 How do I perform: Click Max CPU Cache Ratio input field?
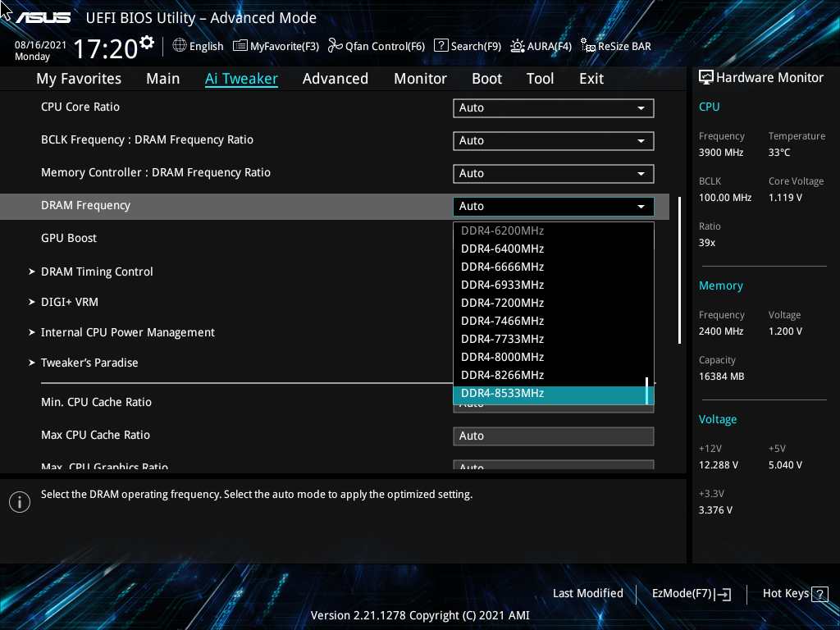tap(554, 436)
